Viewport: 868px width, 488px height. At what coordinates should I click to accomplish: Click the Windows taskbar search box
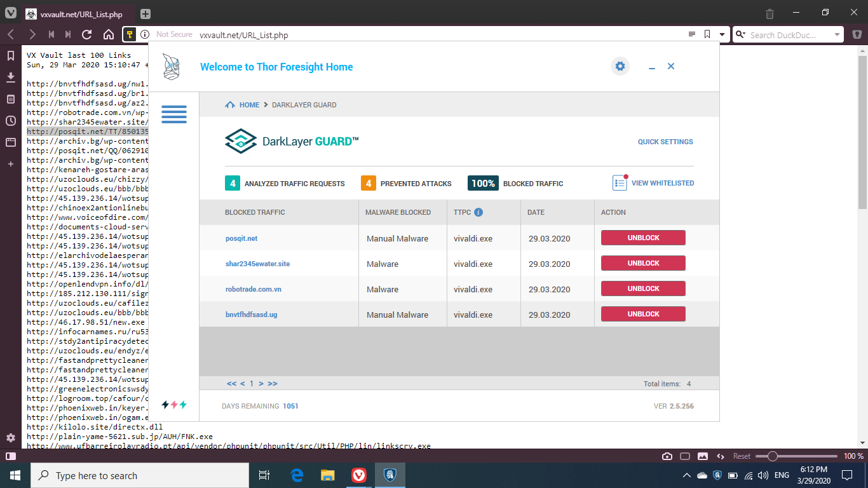pos(140,475)
